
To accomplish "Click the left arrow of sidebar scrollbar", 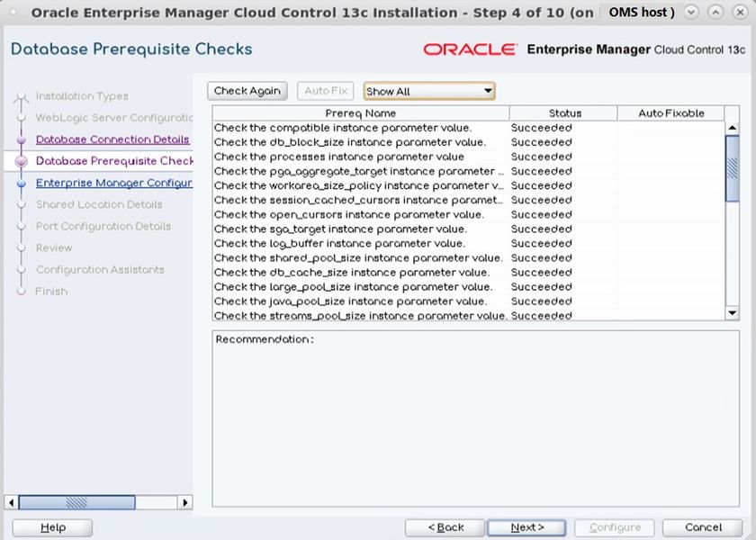I will click(x=11, y=502).
